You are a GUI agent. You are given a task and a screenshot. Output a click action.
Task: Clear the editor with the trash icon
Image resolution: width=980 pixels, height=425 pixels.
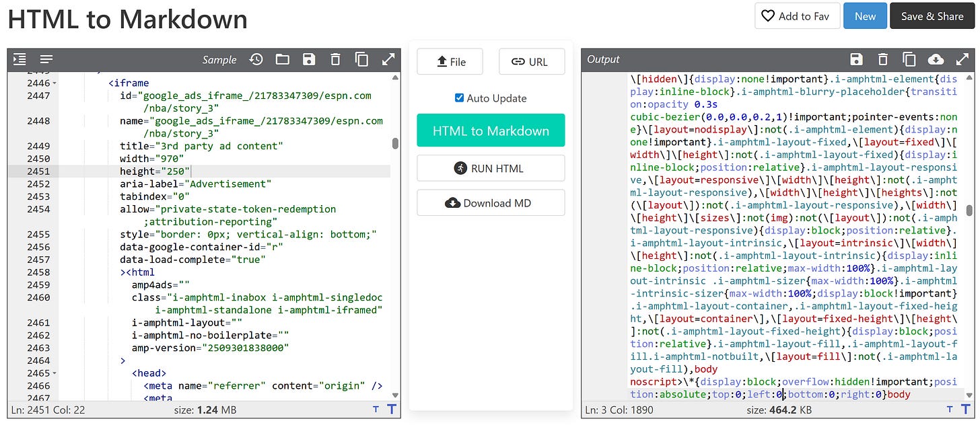click(x=335, y=59)
